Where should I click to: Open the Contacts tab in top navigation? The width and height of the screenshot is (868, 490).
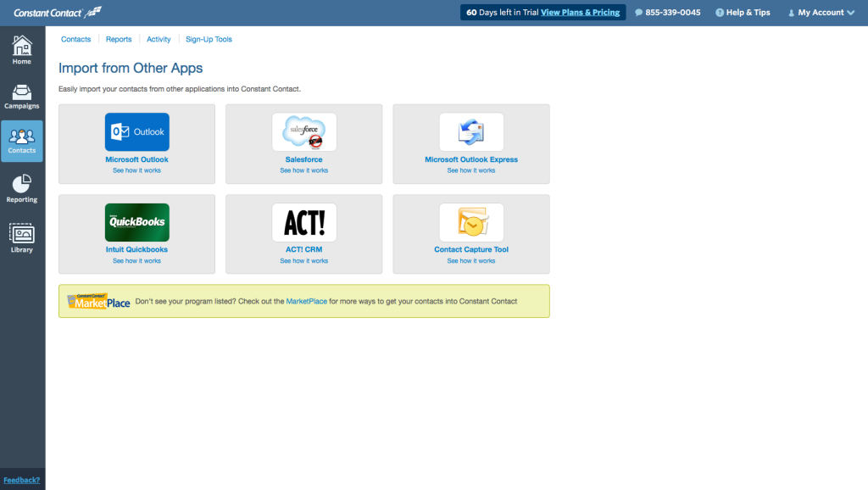click(x=75, y=39)
